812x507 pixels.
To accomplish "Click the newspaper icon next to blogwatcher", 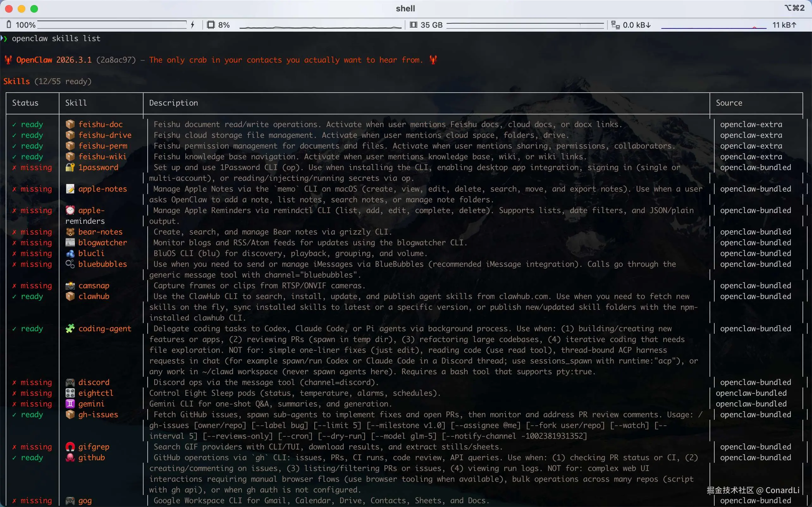I will [70, 242].
